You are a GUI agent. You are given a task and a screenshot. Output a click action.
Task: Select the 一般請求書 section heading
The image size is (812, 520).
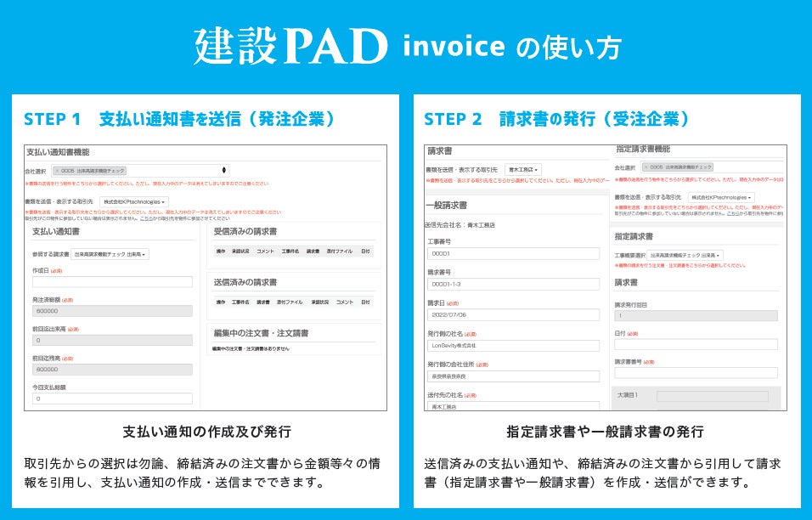[x=447, y=205]
